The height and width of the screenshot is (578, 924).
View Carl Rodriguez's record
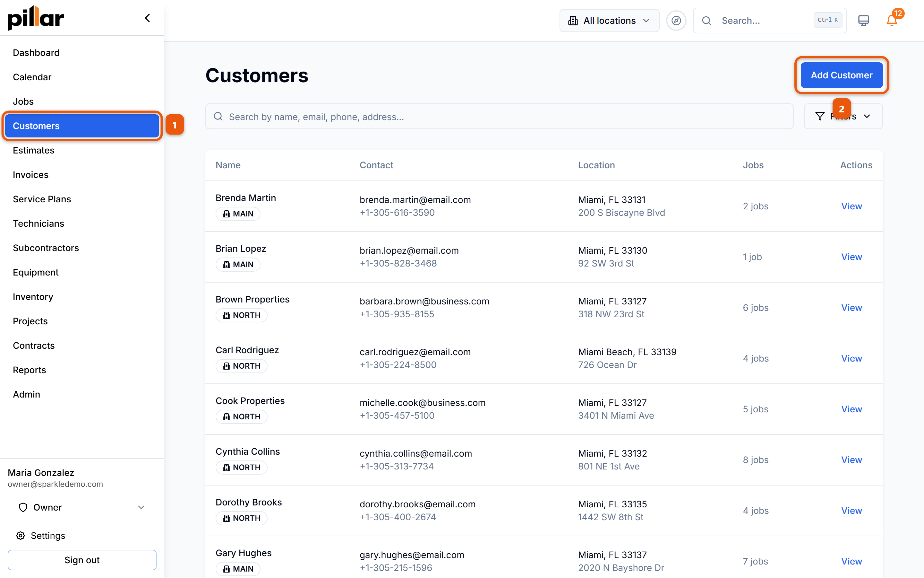coord(851,358)
